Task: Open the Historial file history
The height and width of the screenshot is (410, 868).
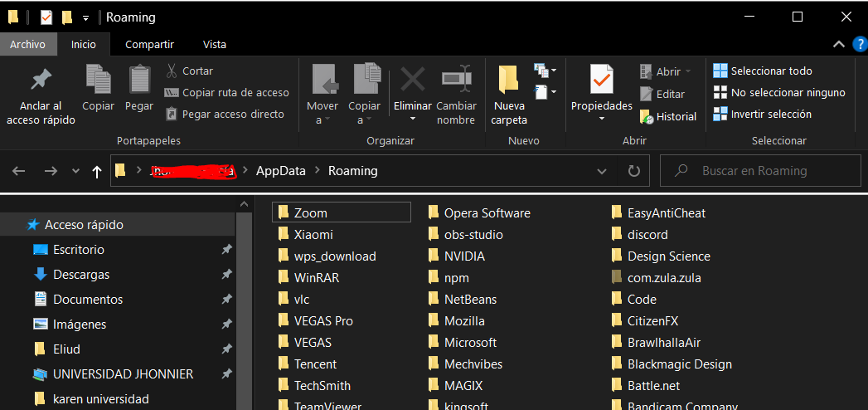Action: pos(667,117)
